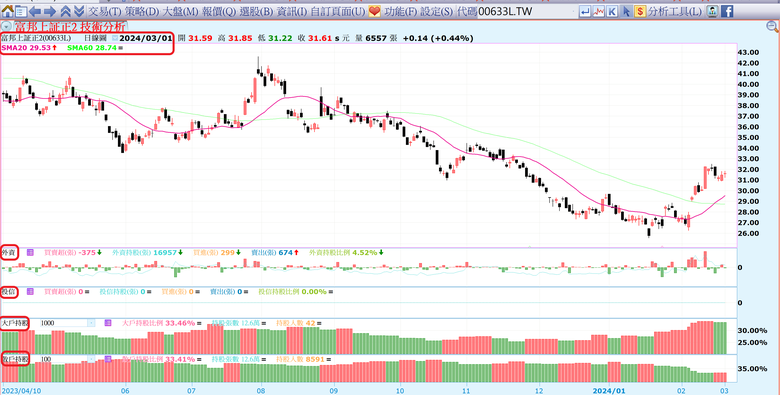The image size is (780, 395).
Task: Switch to the red line-chart icon
Action: coord(599,11)
